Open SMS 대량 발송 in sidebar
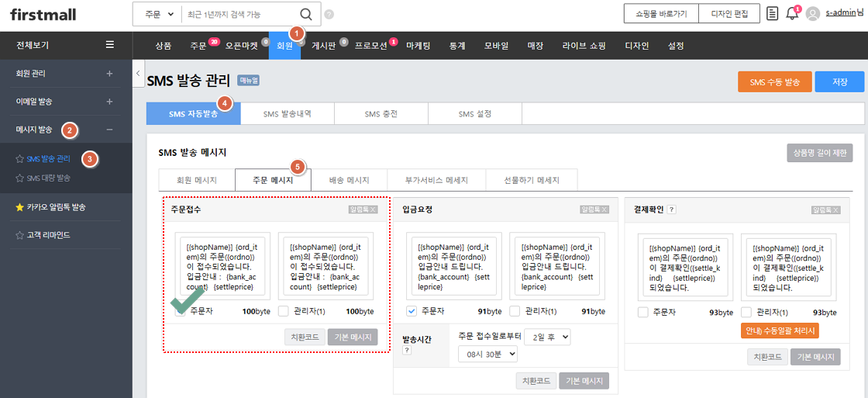Viewport: 868px width, 398px height. (x=49, y=178)
